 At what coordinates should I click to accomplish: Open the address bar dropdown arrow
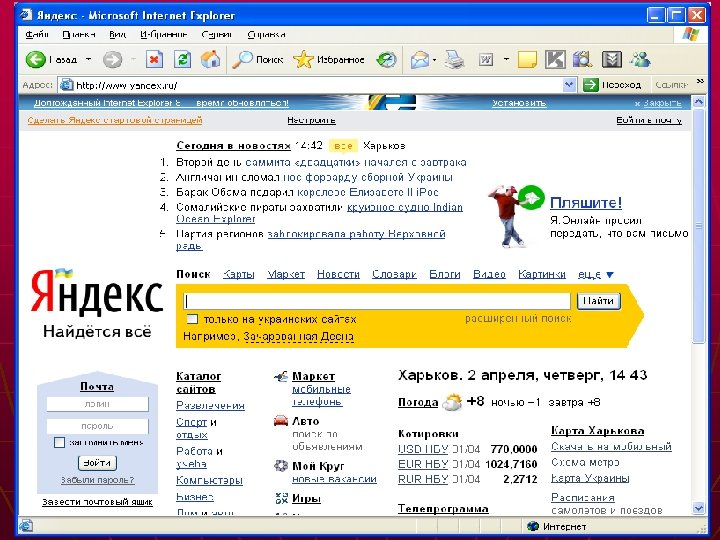569,85
